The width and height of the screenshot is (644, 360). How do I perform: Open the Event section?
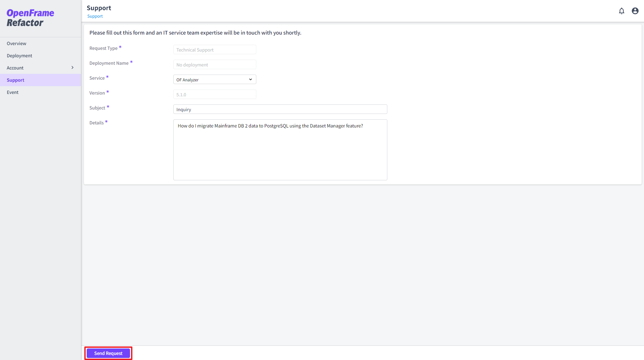[x=13, y=92]
